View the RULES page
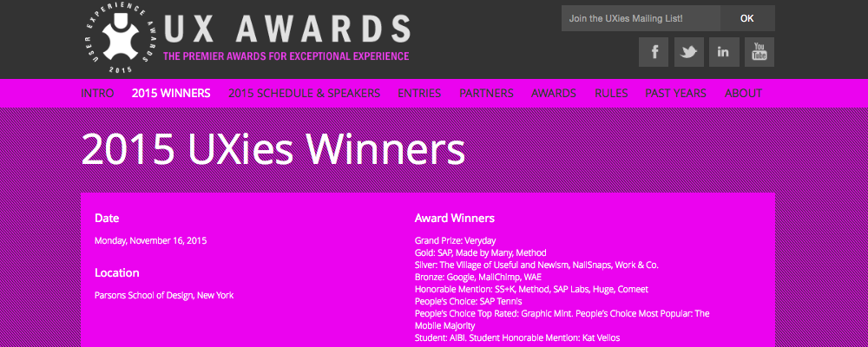868x347 pixels. click(611, 93)
